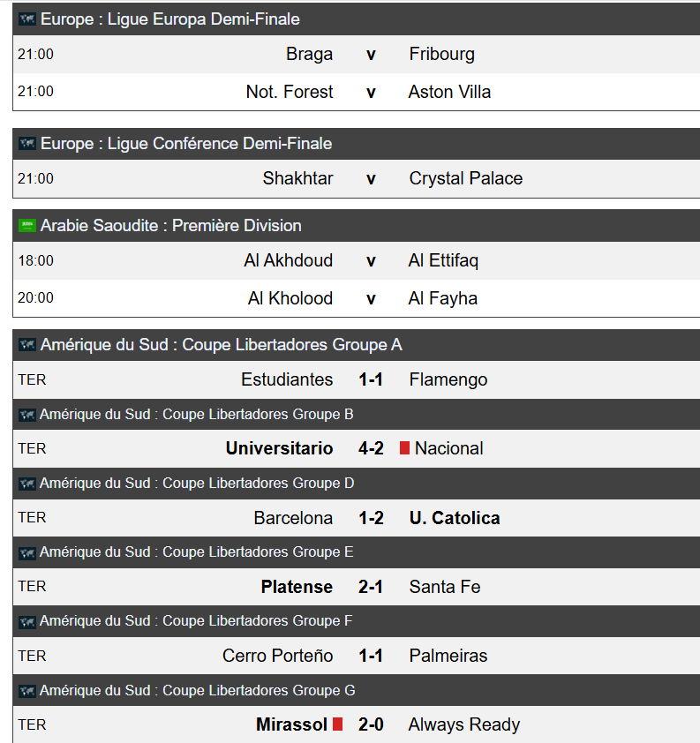700x743 pixels.
Task: Open Coupe Libertadores Groupe E header
Action: [x=197, y=552]
